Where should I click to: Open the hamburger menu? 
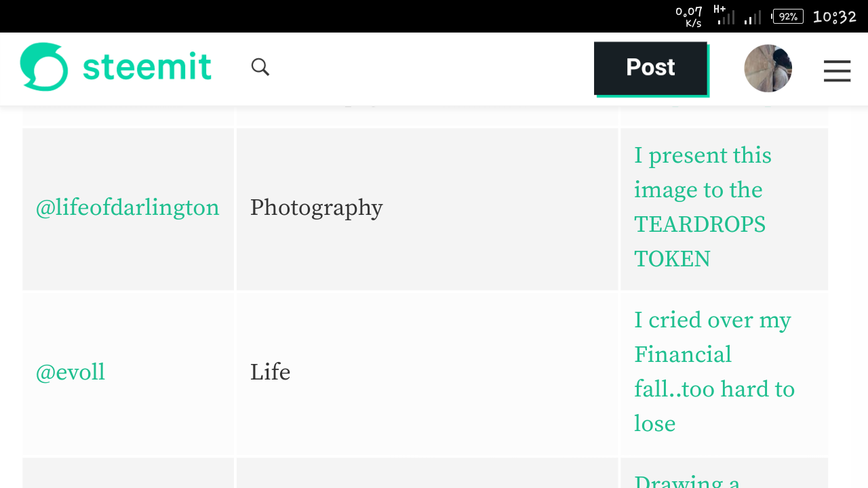pos(837,70)
